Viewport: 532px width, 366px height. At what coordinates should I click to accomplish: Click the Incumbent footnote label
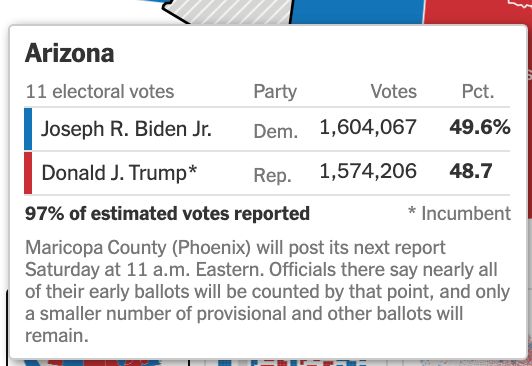click(459, 214)
